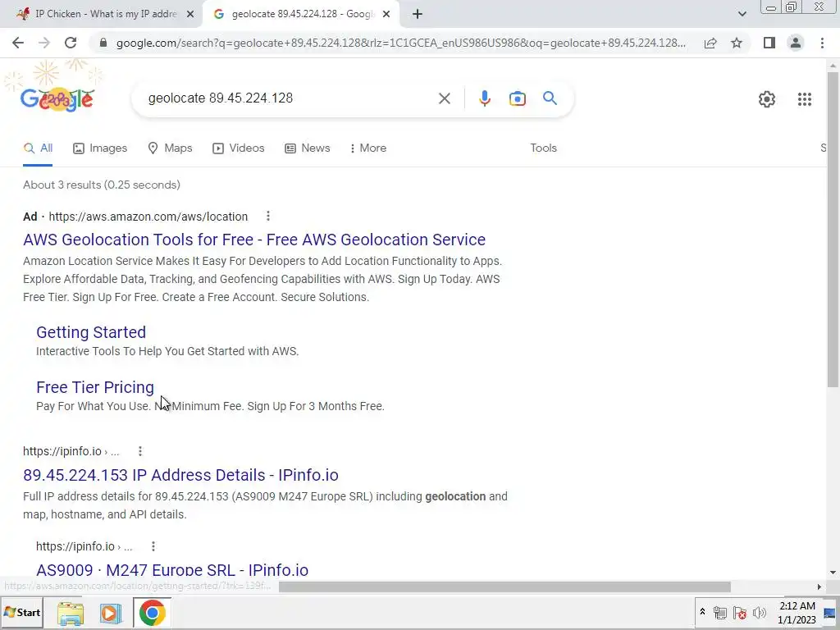Screen dimensions: 840x630
Task: Switch to Videos results
Action: (x=239, y=148)
